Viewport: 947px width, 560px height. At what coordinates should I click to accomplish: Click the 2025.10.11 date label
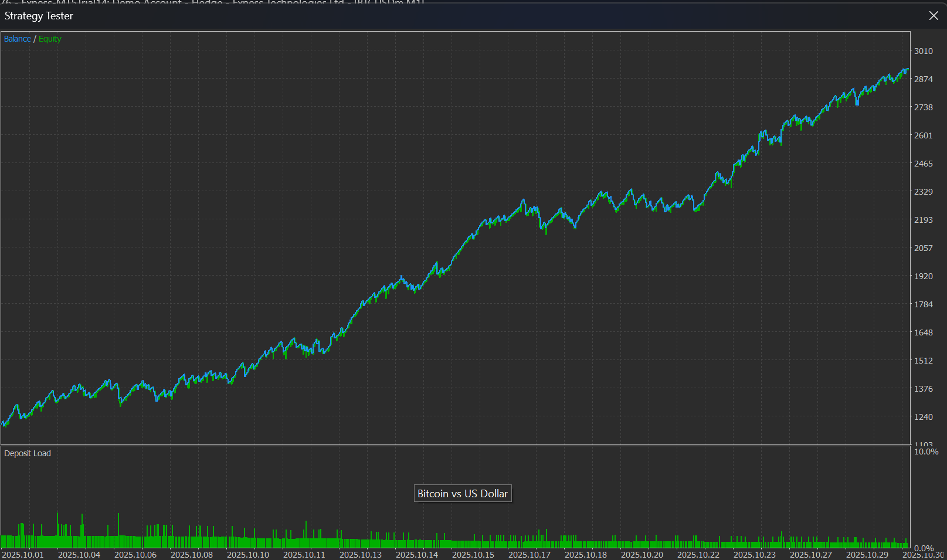[x=304, y=555]
